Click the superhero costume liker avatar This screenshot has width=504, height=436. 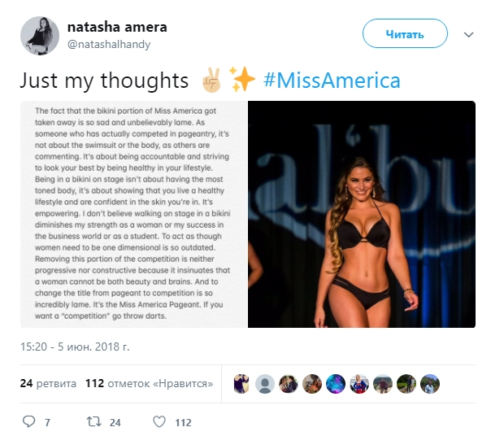tap(359, 384)
